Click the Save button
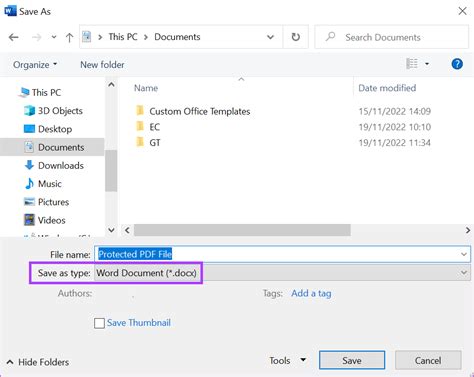The image size is (474, 377). coord(352,360)
